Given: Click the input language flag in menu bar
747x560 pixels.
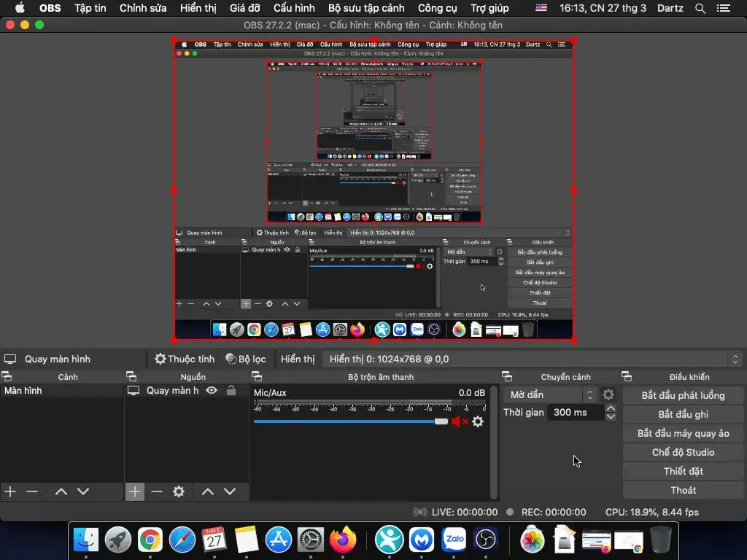Looking at the screenshot, I should pyautogui.click(x=541, y=8).
